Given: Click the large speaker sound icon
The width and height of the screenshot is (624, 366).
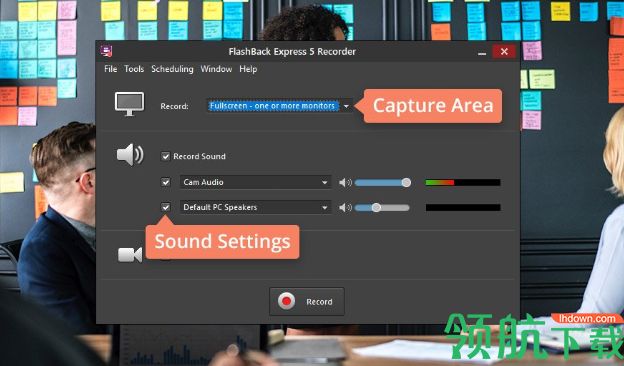Looking at the screenshot, I should point(130,155).
